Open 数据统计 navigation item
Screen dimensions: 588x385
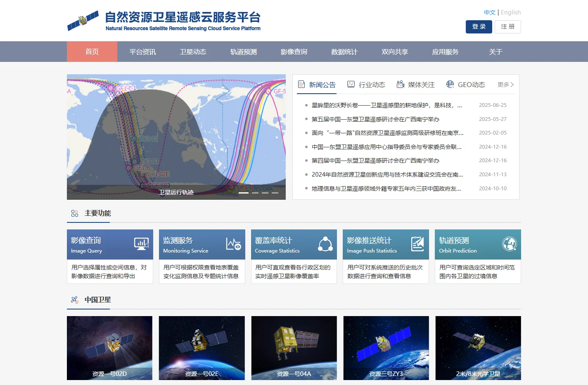pyautogui.click(x=344, y=52)
